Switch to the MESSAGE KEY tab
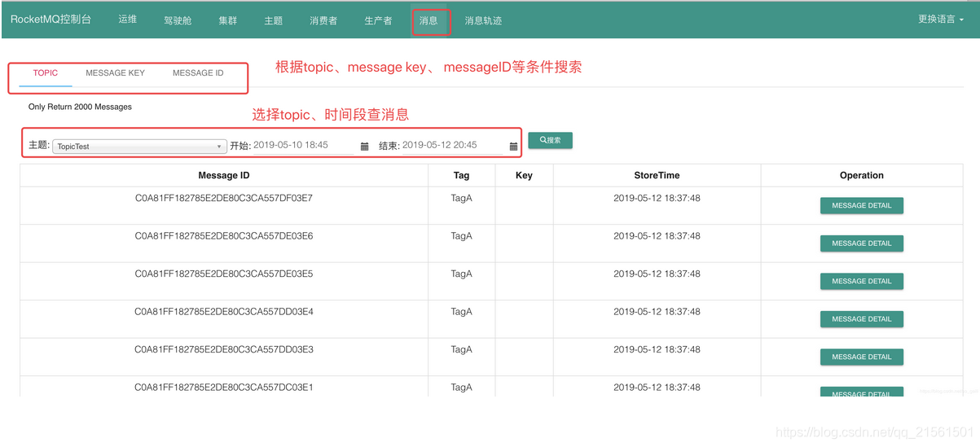The image size is (980, 447). (116, 73)
